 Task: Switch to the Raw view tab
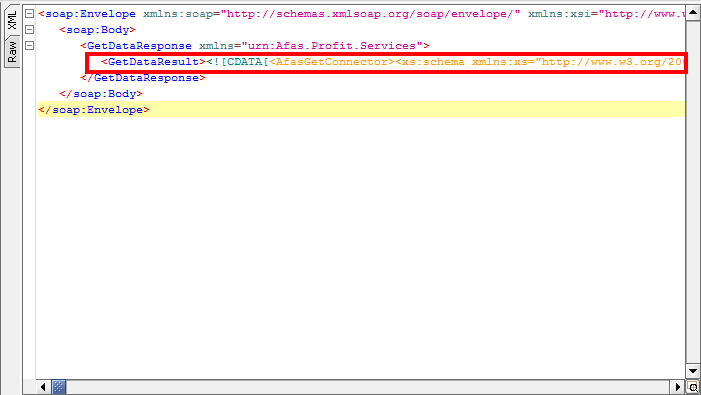point(12,51)
